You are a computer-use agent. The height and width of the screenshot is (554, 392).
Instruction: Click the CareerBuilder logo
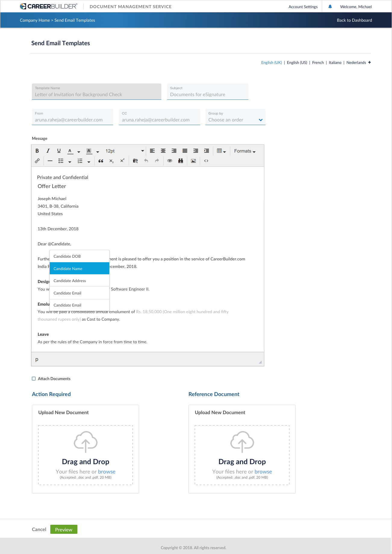pyautogui.click(x=48, y=6)
